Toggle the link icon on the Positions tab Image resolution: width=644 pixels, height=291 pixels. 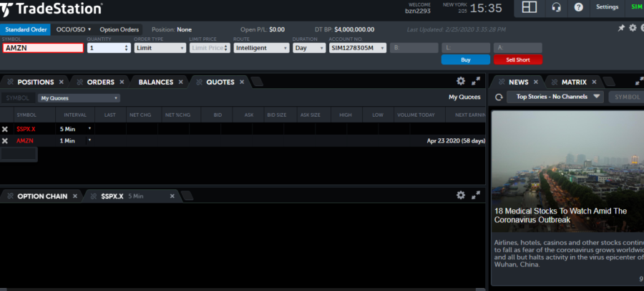point(10,82)
